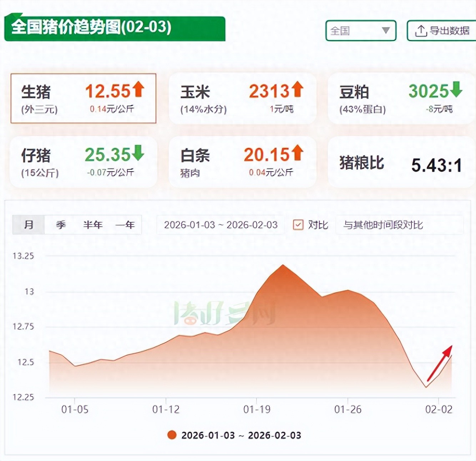Open the date range 2026-01-03 ~ 2026-02-03 picker

coord(221,225)
